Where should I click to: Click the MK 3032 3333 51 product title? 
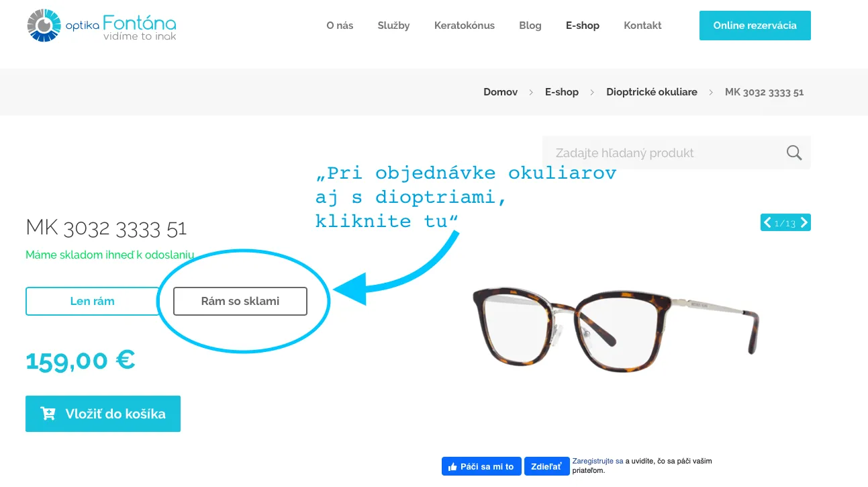[x=106, y=228]
